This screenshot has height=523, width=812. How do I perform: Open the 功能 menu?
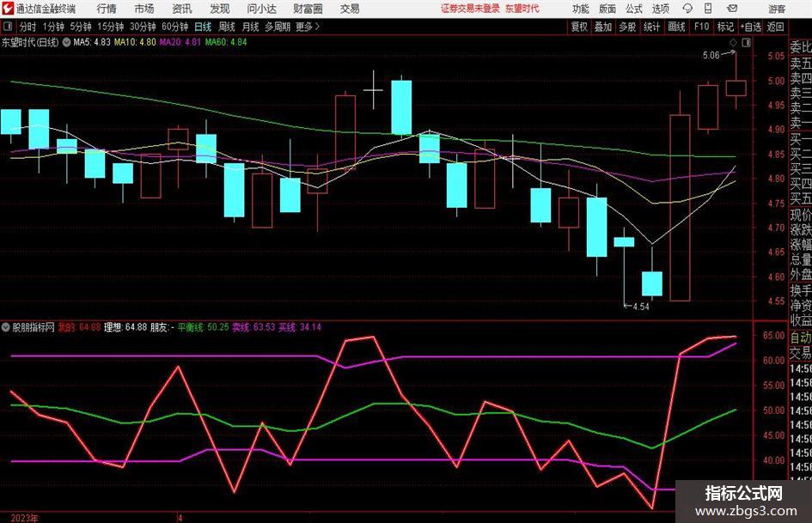581,9
